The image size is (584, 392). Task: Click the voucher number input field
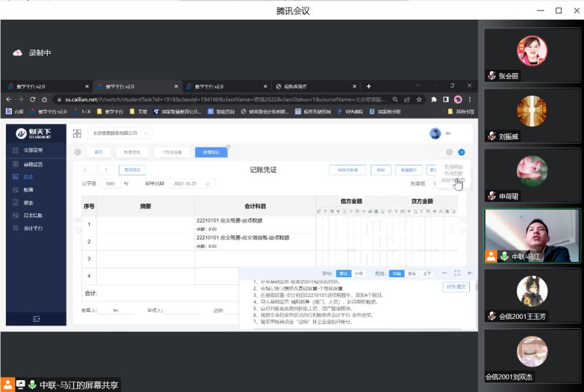111,184
